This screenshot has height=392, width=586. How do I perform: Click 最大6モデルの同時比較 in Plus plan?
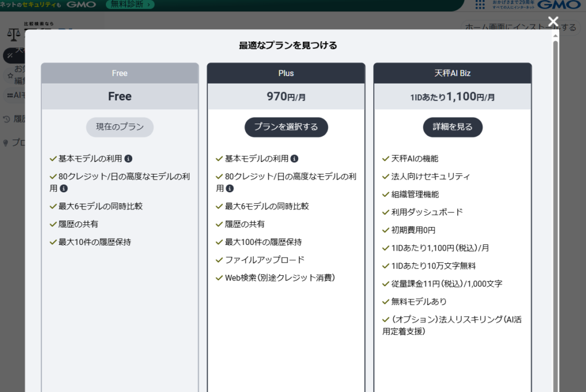pyautogui.click(x=267, y=206)
